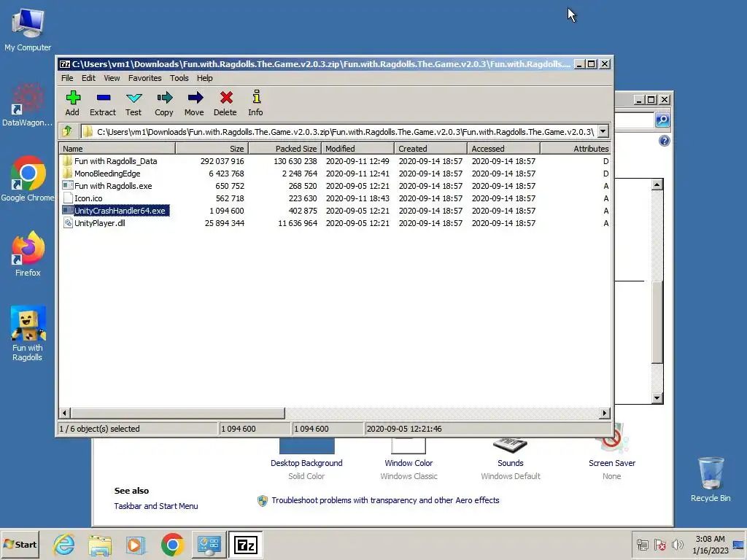The height and width of the screenshot is (560, 747).
Task: Open the Edit menu
Action: (88, 78)
